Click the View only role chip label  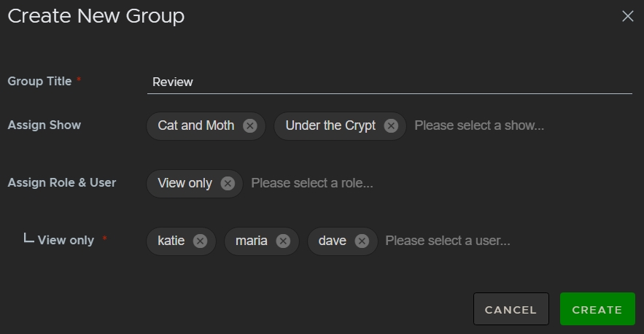(x=185, y=183)
